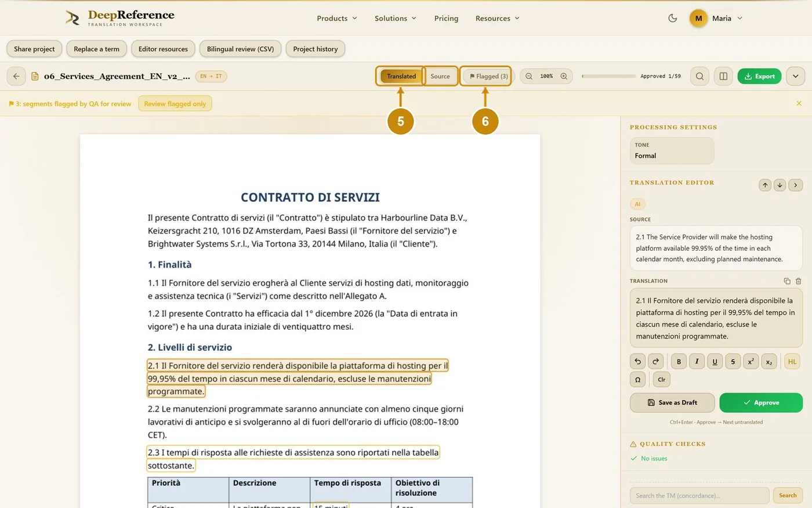
Task: Toggle bold formatting in the translation editor
Action: [679, 362]
